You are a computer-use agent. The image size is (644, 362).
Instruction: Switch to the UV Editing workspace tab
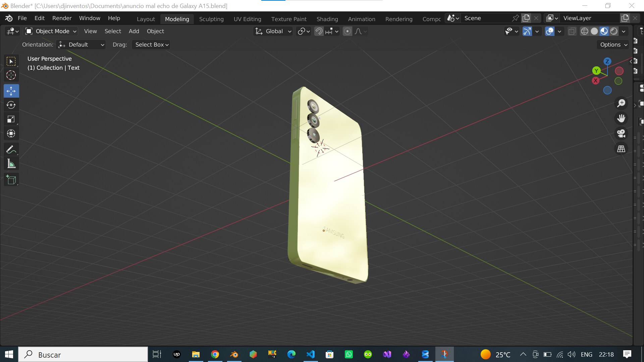point(248,19)
